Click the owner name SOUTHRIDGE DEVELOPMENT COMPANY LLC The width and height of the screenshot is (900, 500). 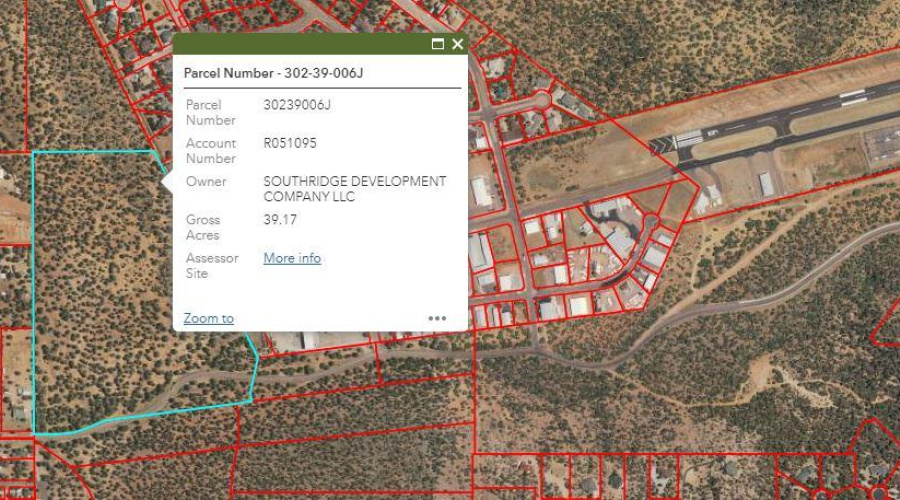[x=354, y=189]
